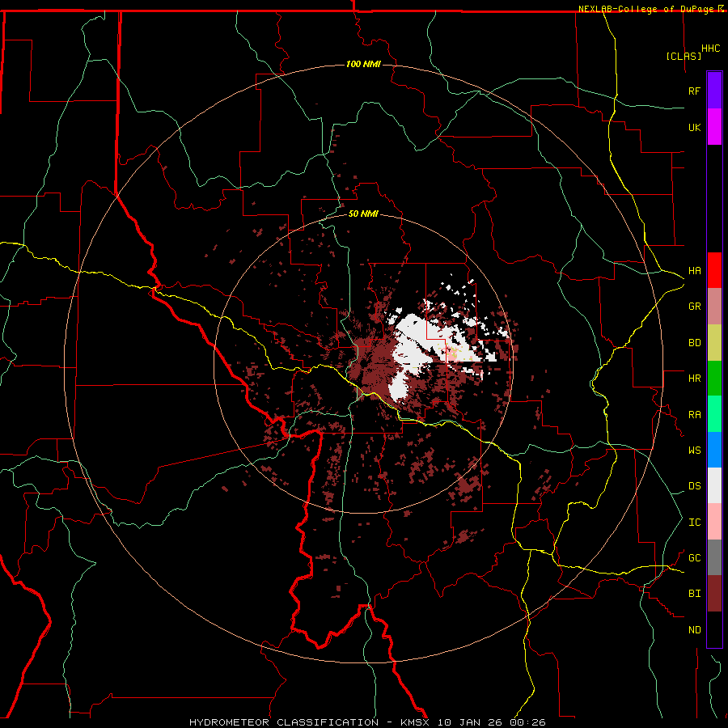The image size is (728, 728).
Task: Click the BI legend label
Action: [x=694, y=594]
